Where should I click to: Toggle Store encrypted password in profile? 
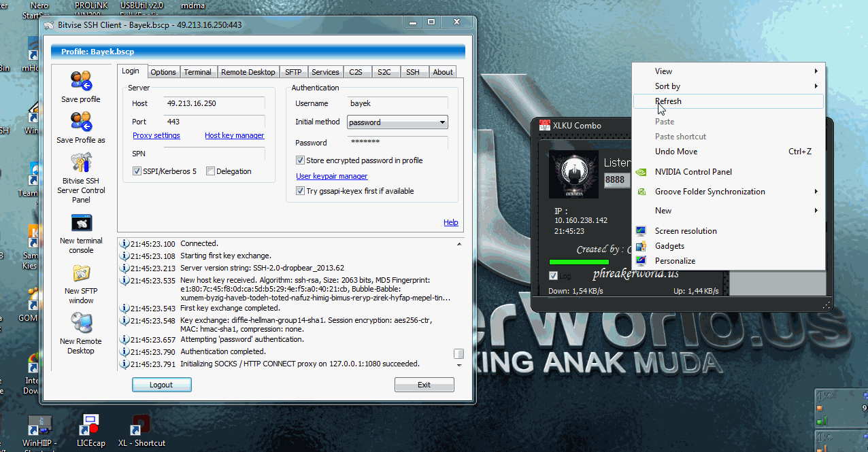click(x=300, y=160)
